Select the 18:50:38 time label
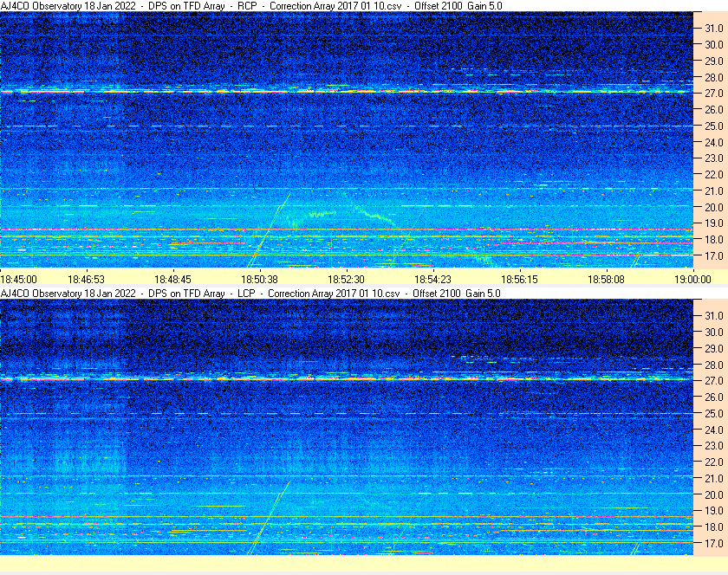The height and width of the screenshot is (575, 728). pyautogui.click(x=259, y=280)
